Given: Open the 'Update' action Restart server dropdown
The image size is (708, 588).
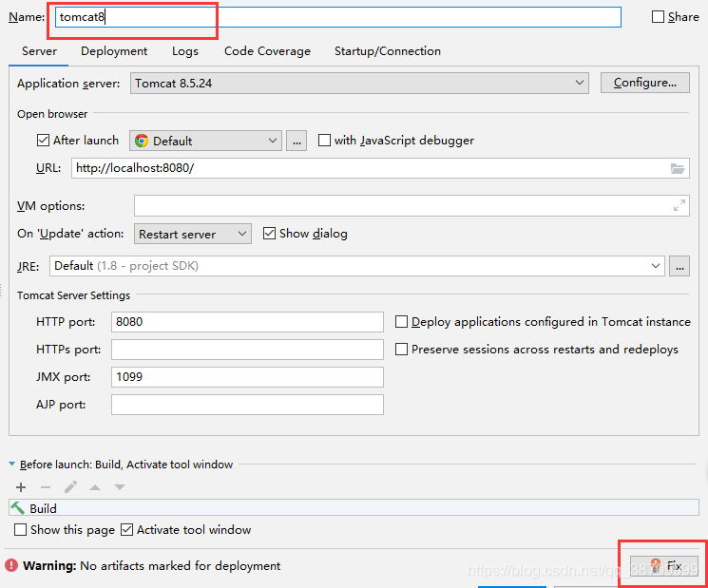Looking at the screenshot, I should pos(192,234).
